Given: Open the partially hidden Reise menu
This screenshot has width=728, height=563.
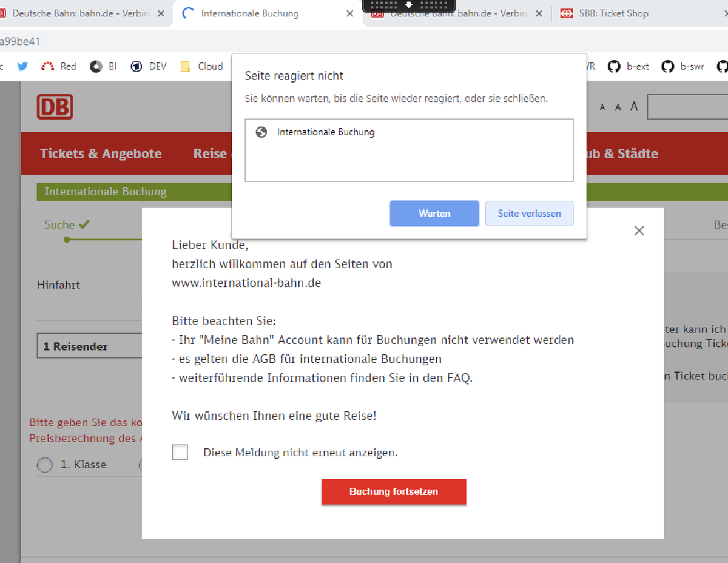Looking at the screenshot, I should pyautogui.click(x=212, y=153).
